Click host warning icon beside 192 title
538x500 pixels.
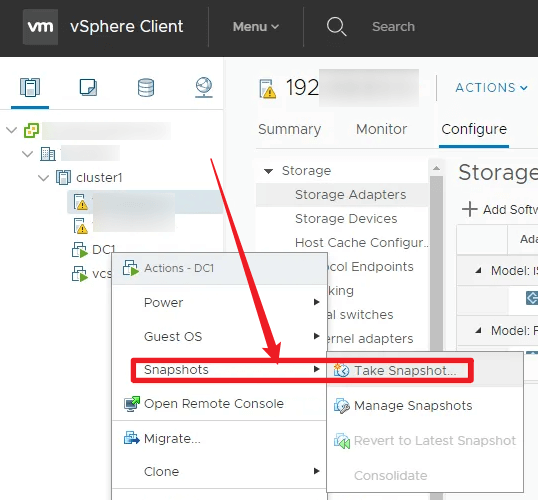268,88
